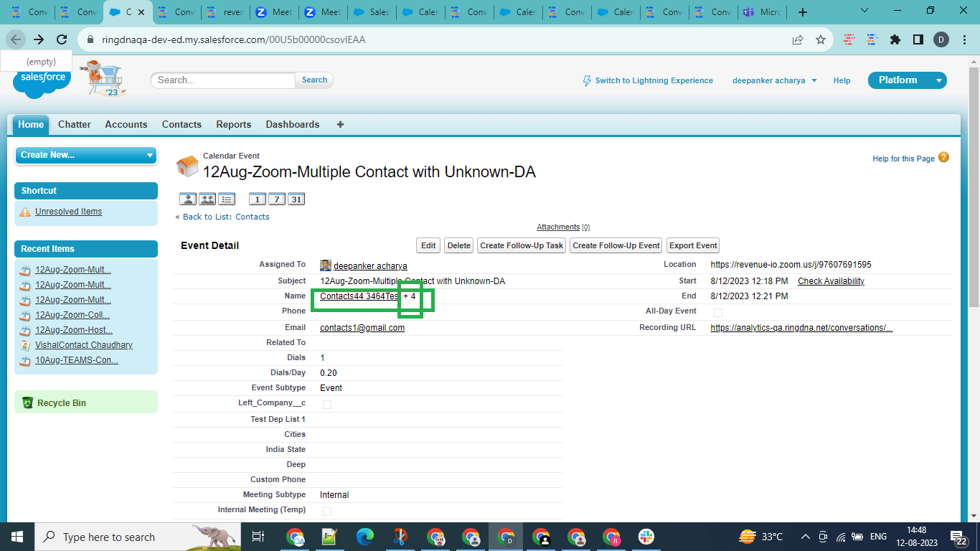Check the Internal Meeting (Temp) box
The width and height of the screenshot is (980, 551).
click(x=327, y=511)
